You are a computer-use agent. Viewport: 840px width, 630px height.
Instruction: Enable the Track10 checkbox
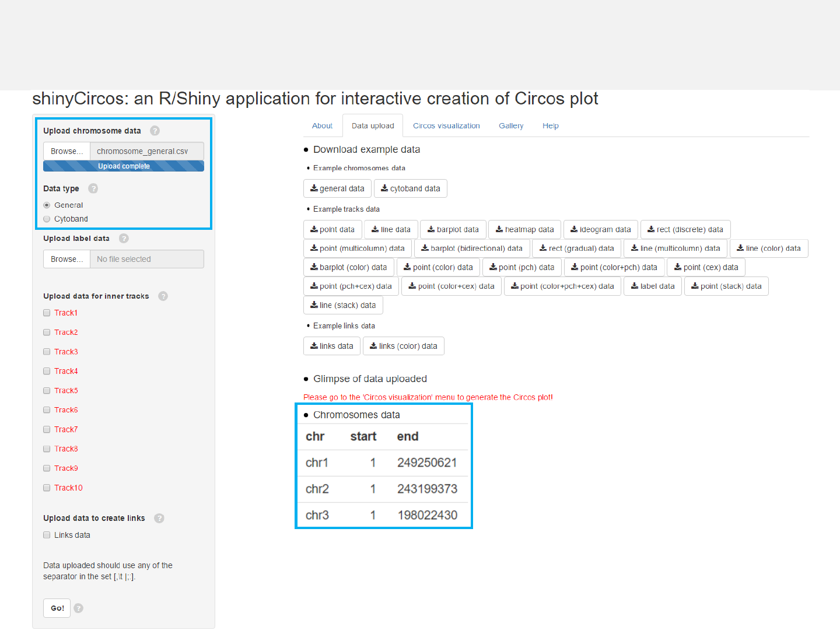coord(47,488)
